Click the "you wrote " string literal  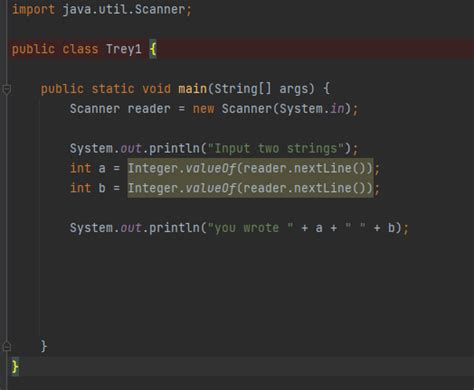tap(250, 228)
